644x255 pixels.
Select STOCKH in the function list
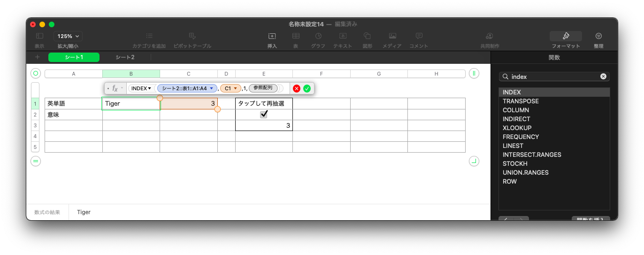(554, 163)
